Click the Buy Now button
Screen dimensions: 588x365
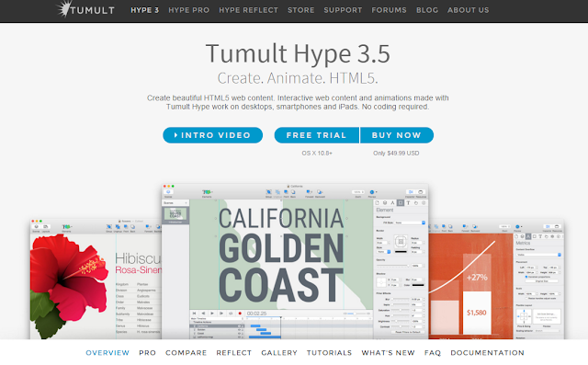click(397, 135)
